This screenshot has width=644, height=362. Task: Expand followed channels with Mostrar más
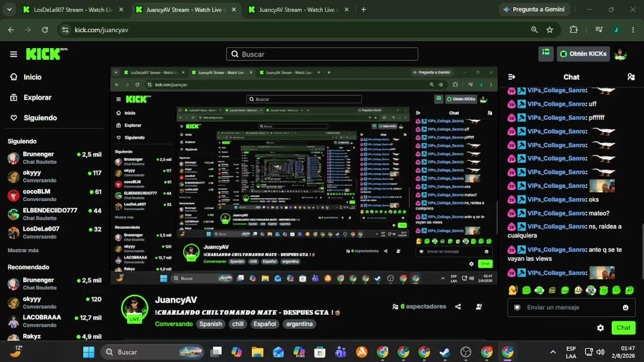pyautogui.click(x=23, y=250)
